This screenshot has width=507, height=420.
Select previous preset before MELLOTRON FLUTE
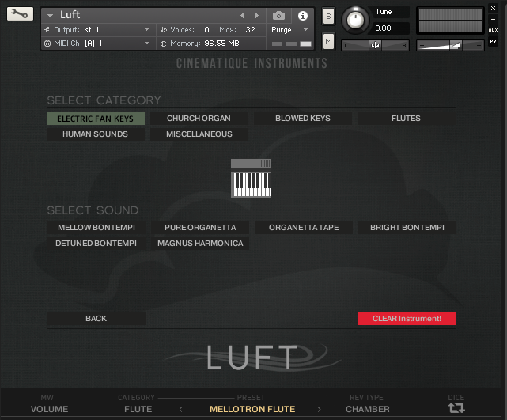[181, 410]
